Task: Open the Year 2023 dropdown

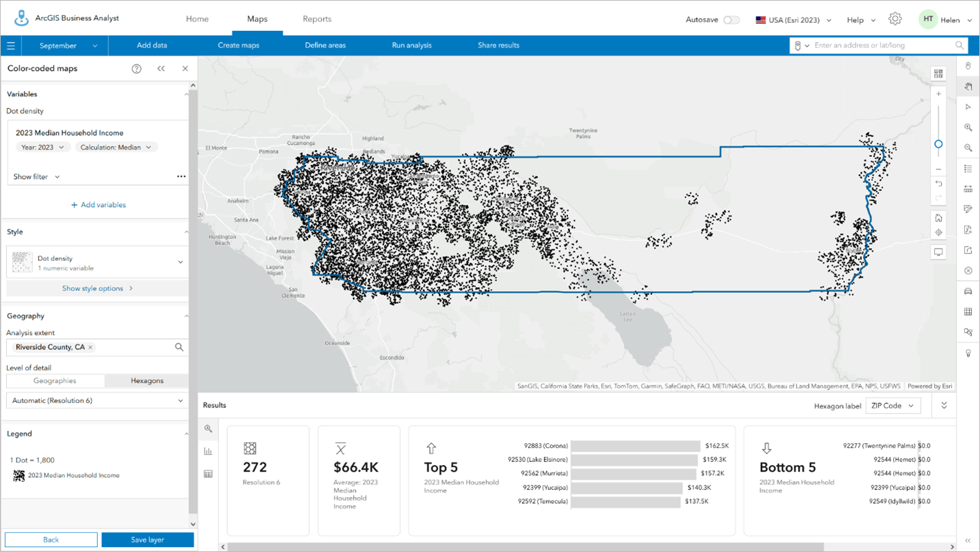Action: click(42, 147)
